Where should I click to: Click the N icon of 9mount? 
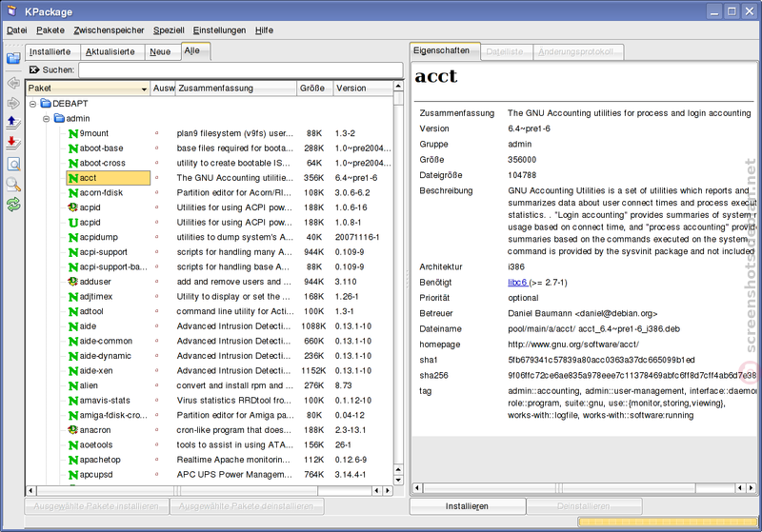pos(73,133)
